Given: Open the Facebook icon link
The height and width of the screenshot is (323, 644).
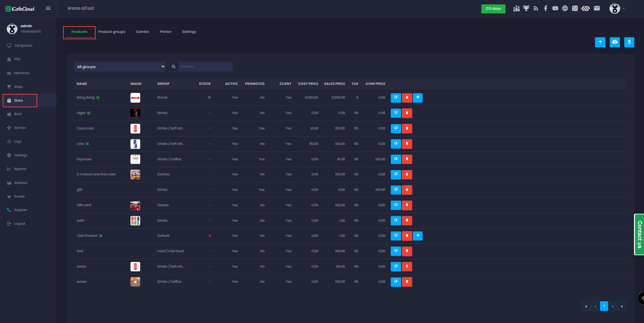Looking at the screenshot, I should point(545,8).
